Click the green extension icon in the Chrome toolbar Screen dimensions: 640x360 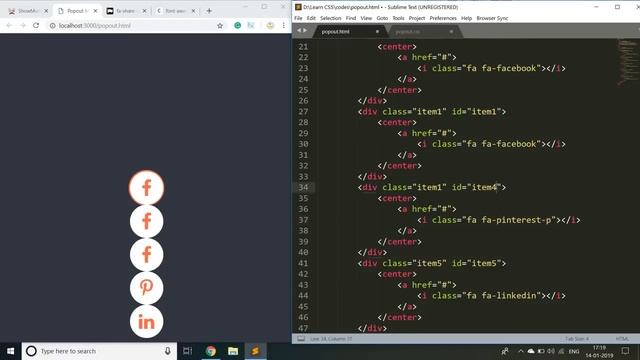click(238, 25)
